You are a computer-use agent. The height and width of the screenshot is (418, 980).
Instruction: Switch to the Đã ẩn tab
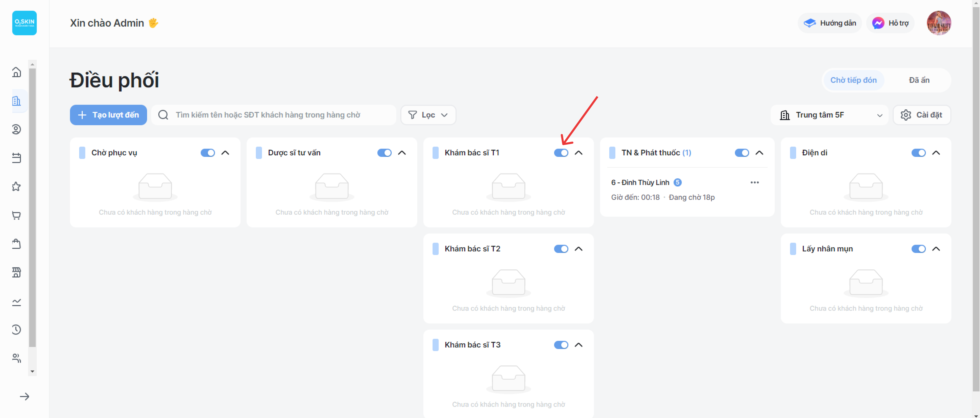919,80
